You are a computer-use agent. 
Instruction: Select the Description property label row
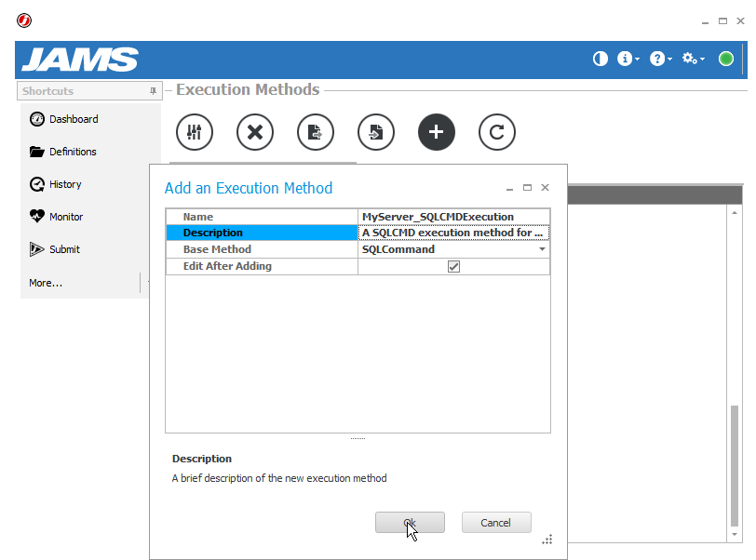pos(262,233)
